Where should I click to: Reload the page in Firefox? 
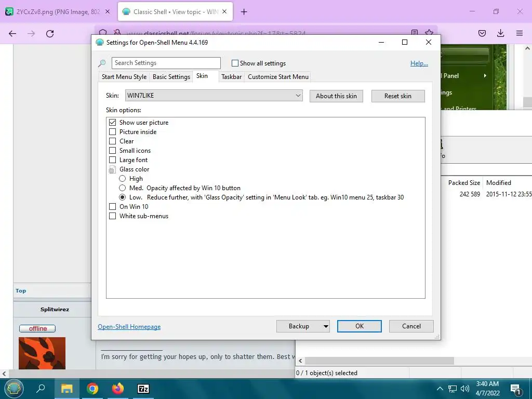pos(50,33)
